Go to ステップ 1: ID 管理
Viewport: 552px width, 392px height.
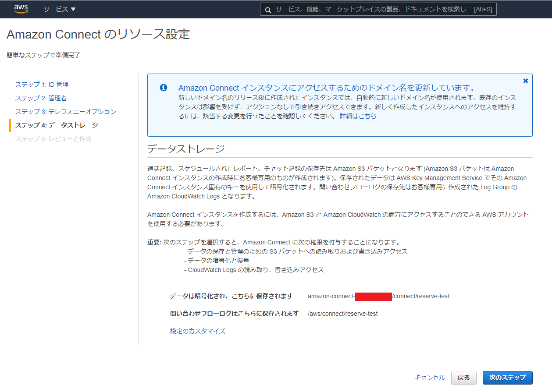tap(42, 85)
